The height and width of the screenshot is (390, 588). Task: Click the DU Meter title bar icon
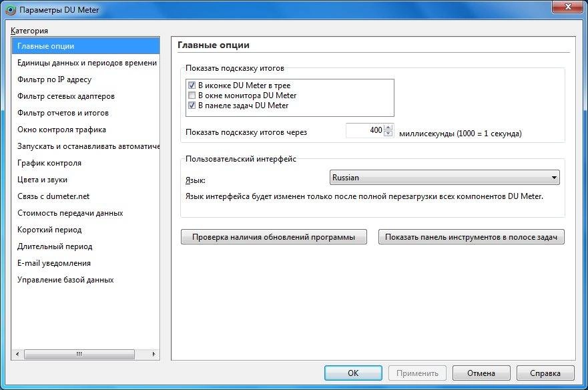(x=11, y=10)
